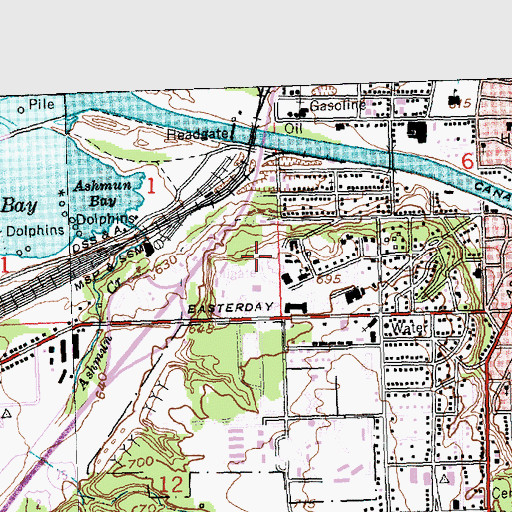Click the '648' spot elevation label
Image resolution: width=512 pixels, height=512 pixels.
(x=202, y=329)
